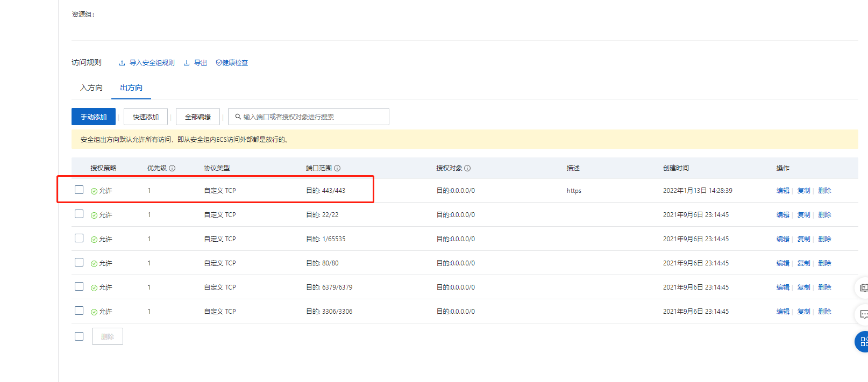This screenshot has height=382, width=868.
Task: Edit the 443/443 rule
Action: pos(783,191)
